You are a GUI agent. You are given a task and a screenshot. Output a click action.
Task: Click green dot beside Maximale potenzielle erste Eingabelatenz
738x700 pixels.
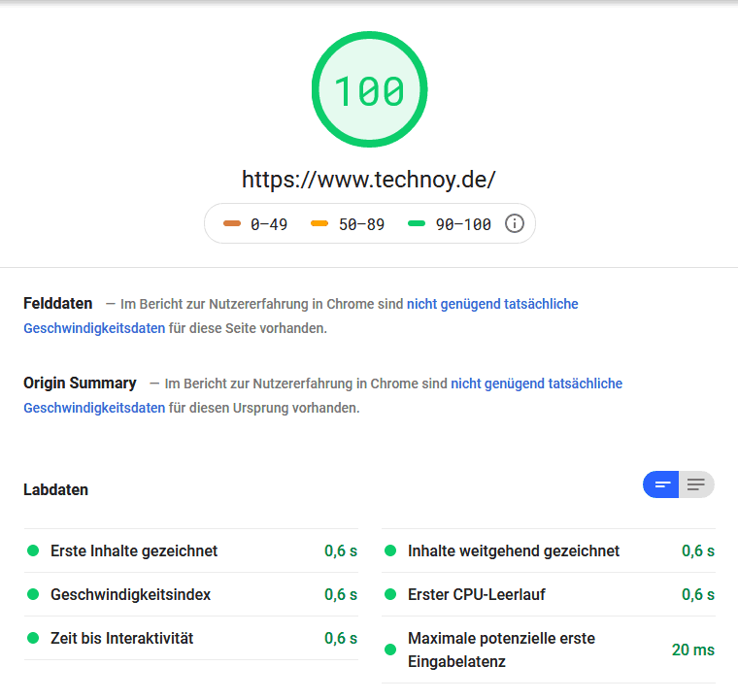click(390, 650)
